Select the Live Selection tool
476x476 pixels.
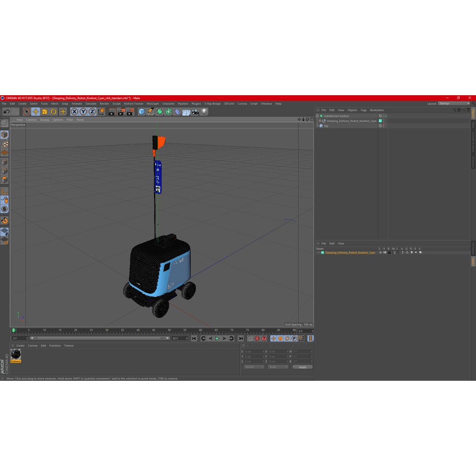[27, 112]
